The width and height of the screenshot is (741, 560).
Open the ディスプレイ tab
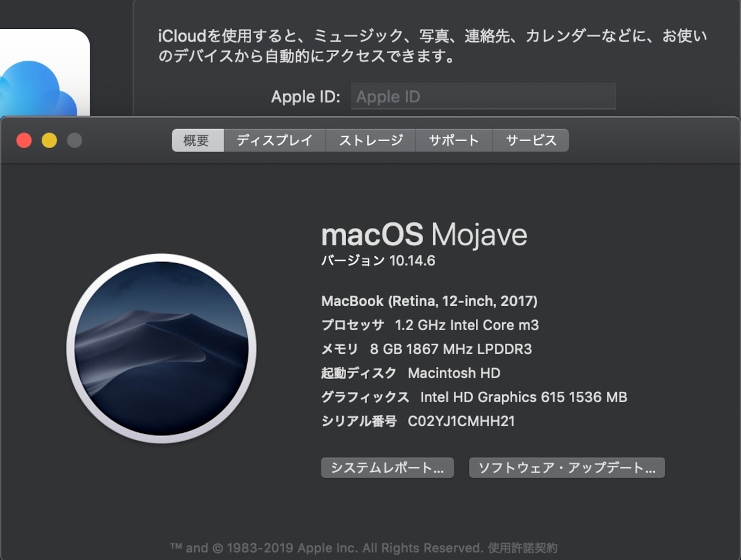pos(274,141)
